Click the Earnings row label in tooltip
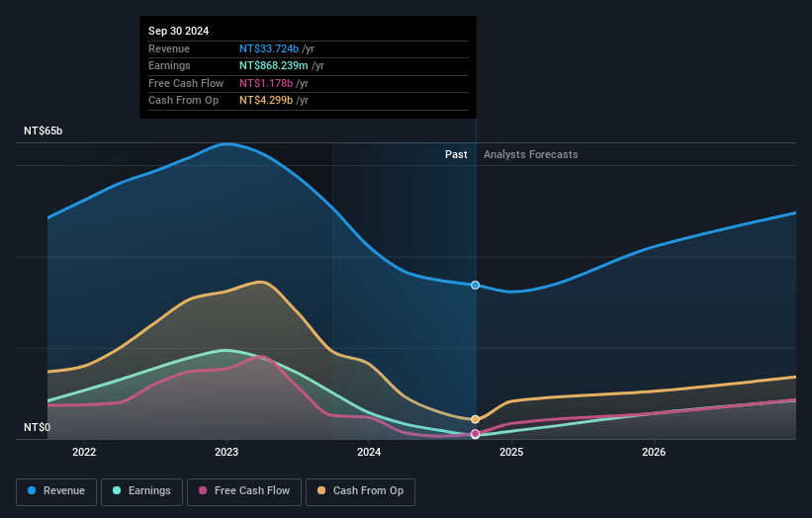Image resolution: width=812 pixels, height=518 pixels. click(169, 65)
